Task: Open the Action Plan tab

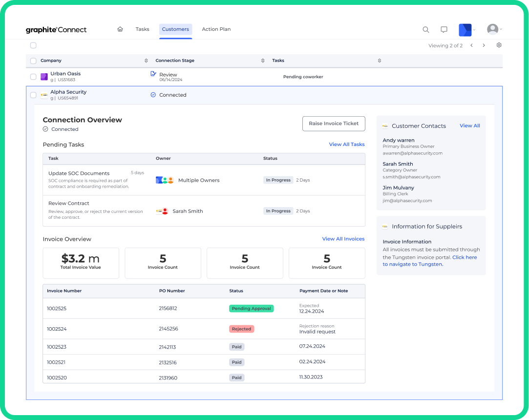Action: pyautogui.click(x=216, y=29)
